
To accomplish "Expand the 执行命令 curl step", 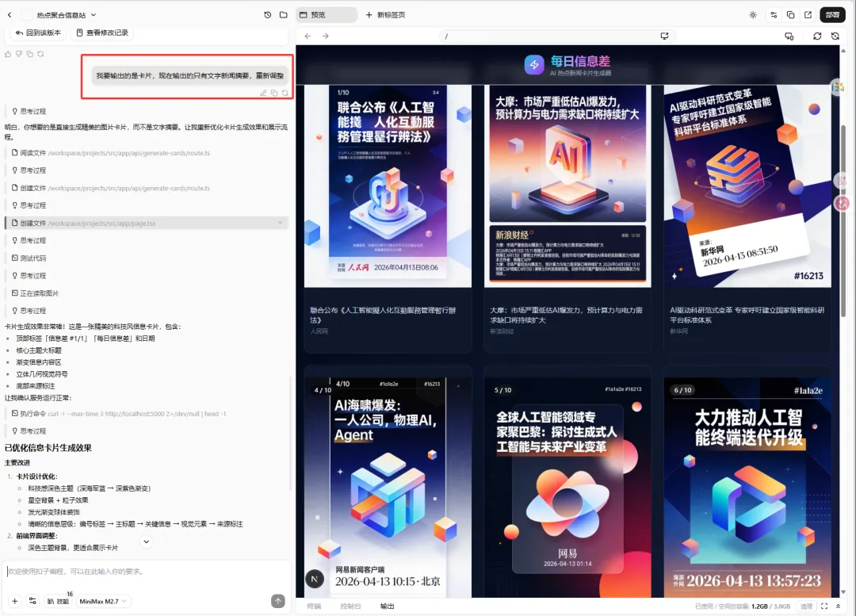I will pyautogui.click(x=119, y=413).
